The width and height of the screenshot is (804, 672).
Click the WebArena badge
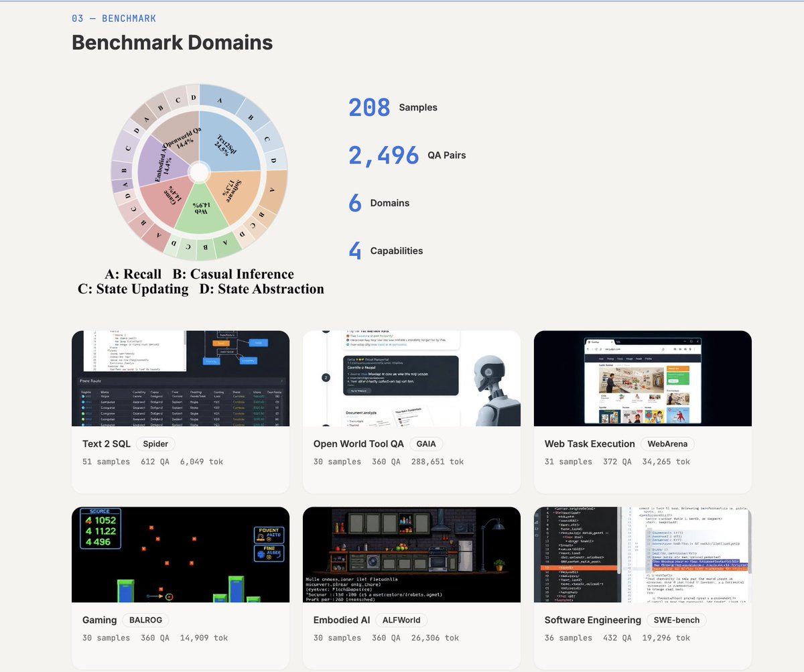point(667,444)
